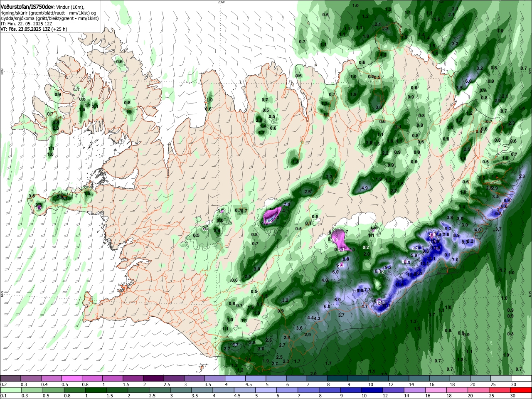This screenshot has width=532, height=399.
Task: Click the 8.6 value in the southeast
Action: [x=504, y=206]
